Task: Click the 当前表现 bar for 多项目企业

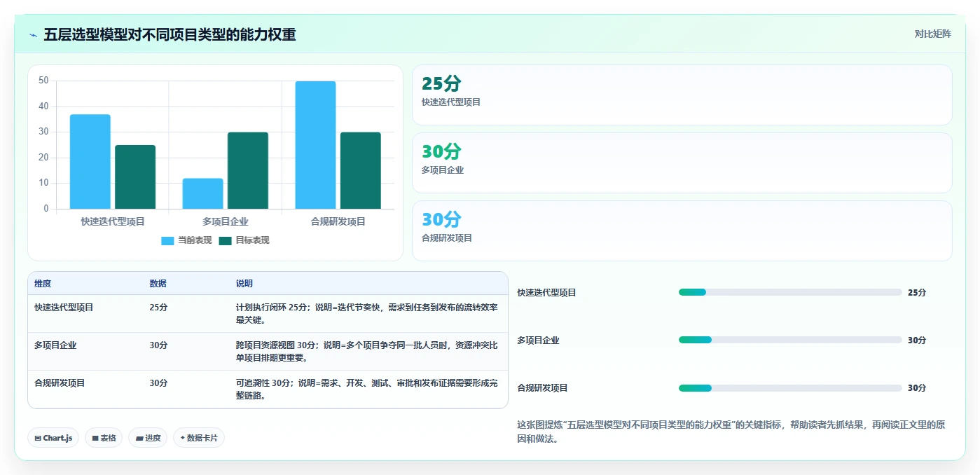Action: point(203,193)
